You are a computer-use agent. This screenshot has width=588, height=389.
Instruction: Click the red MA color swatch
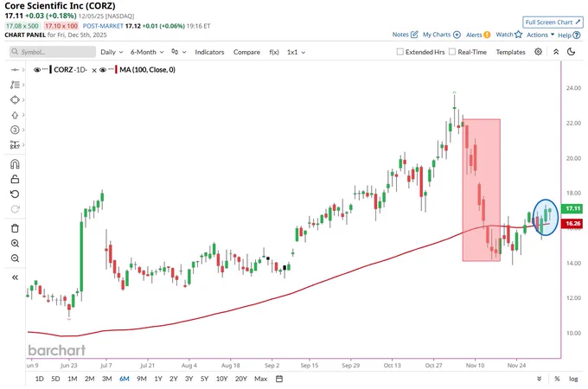(x=116, y=70)
